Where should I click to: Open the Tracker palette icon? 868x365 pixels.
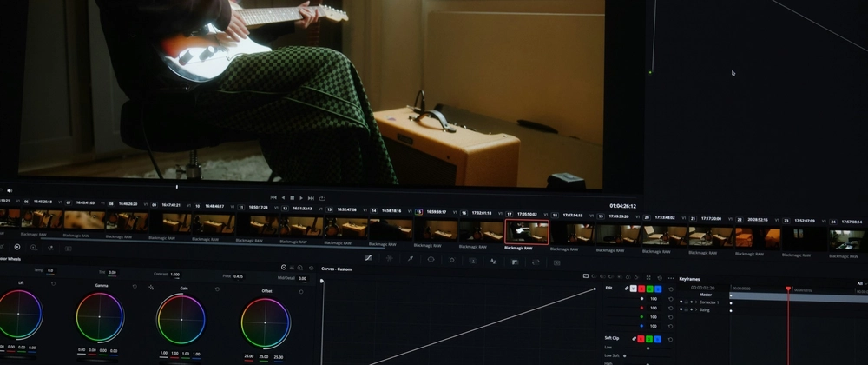451,260
